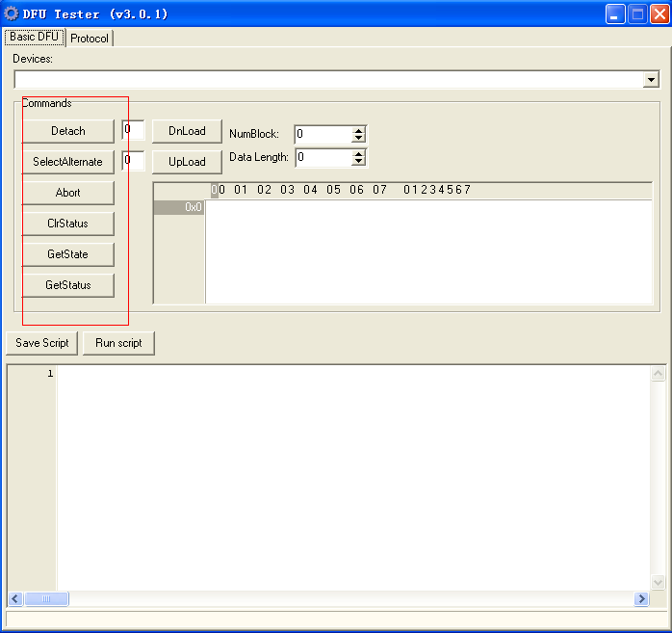This screenshot has width=672, height=633.
Task: Click line 1 in the script editor
Action: (353, 374)
